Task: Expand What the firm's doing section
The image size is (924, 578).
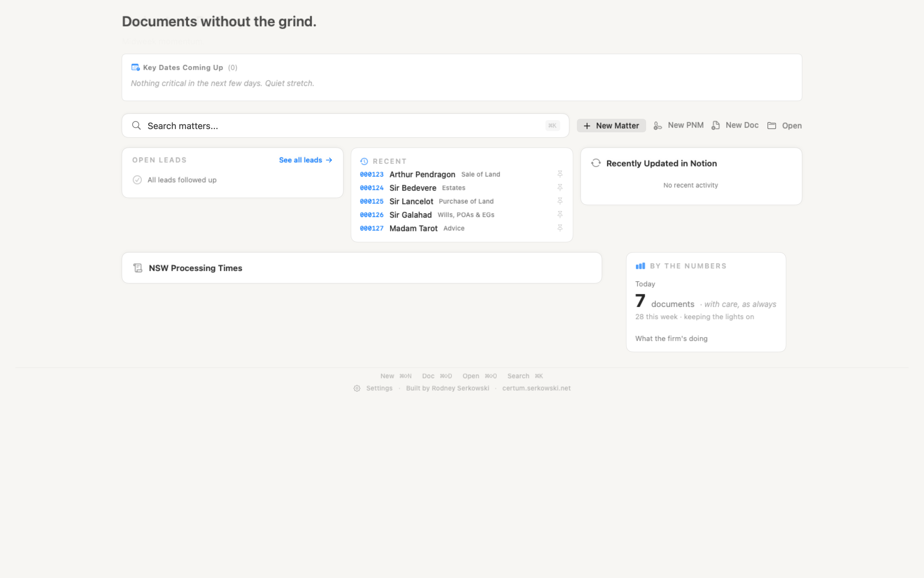Action: [671, 338]
